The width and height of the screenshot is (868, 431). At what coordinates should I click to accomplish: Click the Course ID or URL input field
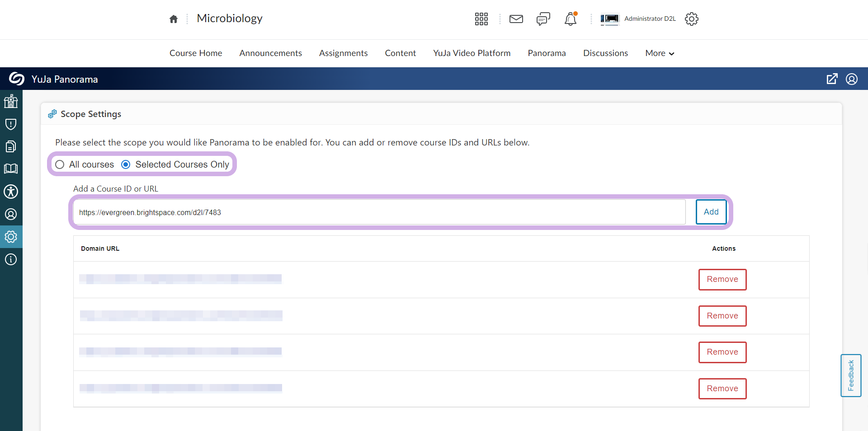pos(380,212)
